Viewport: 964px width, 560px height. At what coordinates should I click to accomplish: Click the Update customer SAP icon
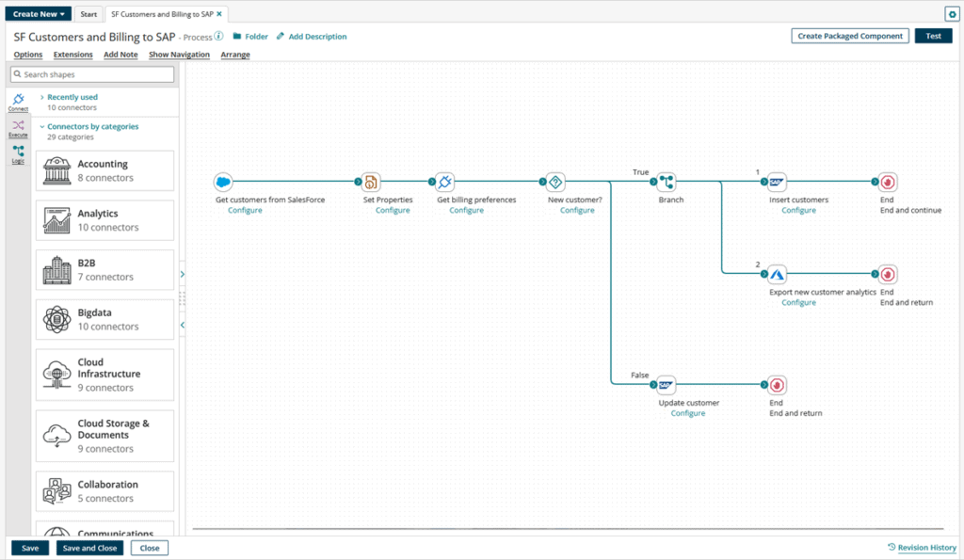(x=666, y=385)
